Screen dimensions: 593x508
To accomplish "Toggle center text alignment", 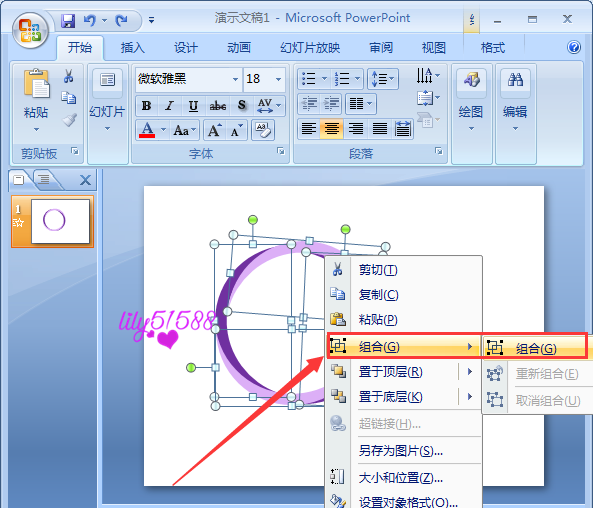I will click(332, 129).
